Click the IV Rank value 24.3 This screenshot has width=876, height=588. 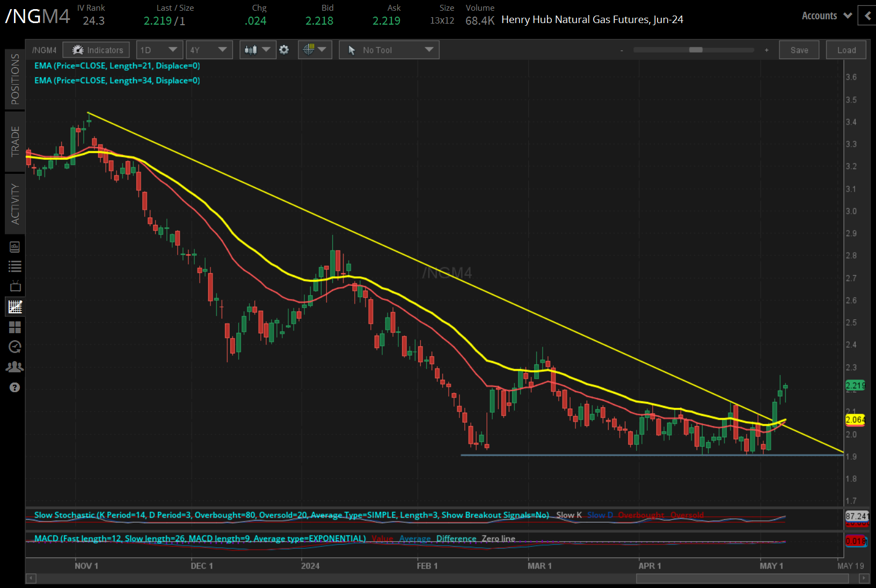(x=94, y=21)
